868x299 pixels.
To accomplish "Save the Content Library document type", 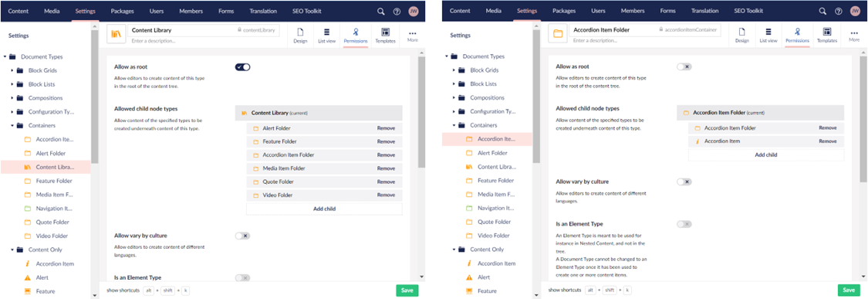I will tap(407, 291).
